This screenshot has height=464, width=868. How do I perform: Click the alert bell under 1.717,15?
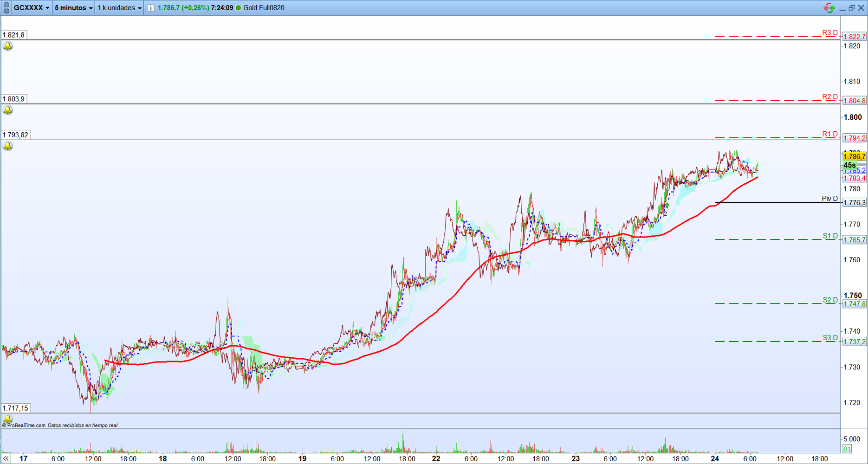(8, 419)
